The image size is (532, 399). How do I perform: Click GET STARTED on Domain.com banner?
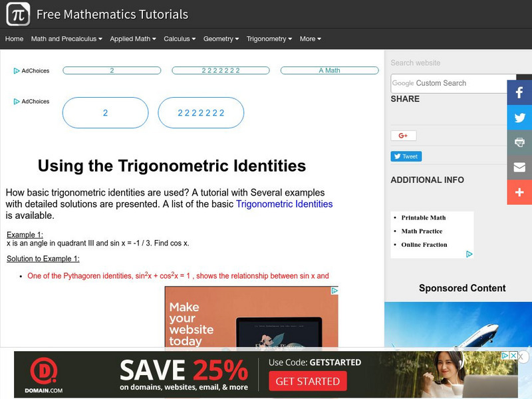pyautogui.click(x=308, y=381)
